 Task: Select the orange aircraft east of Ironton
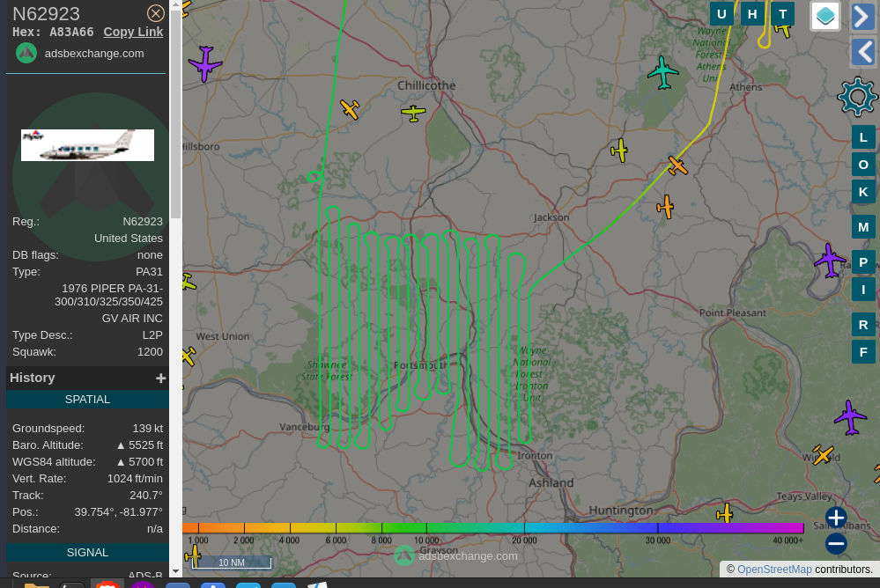823,454
